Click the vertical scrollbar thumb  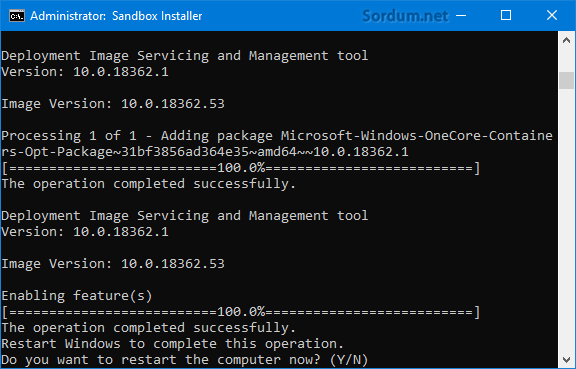tap(566, 80)
